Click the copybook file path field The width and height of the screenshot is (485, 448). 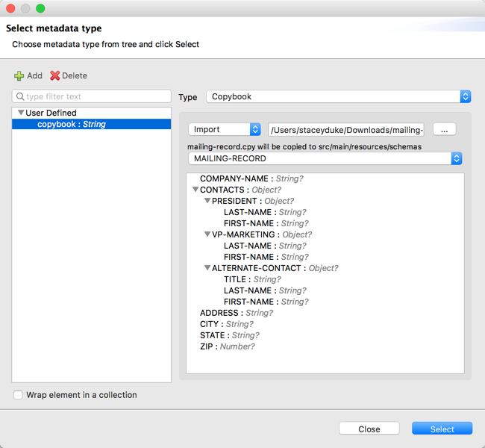tap(346, 129)
